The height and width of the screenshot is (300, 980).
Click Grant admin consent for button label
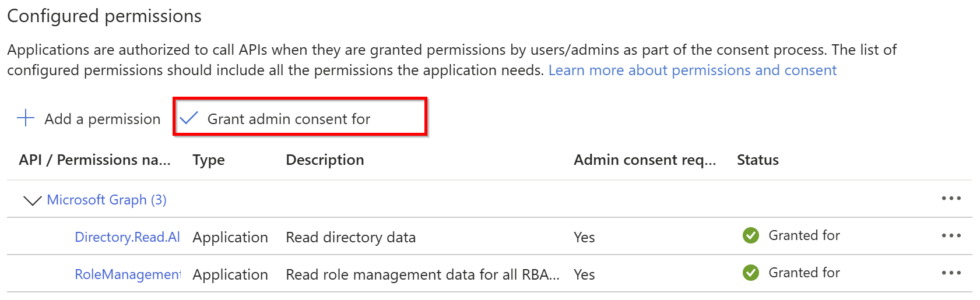tap(289, 119)
